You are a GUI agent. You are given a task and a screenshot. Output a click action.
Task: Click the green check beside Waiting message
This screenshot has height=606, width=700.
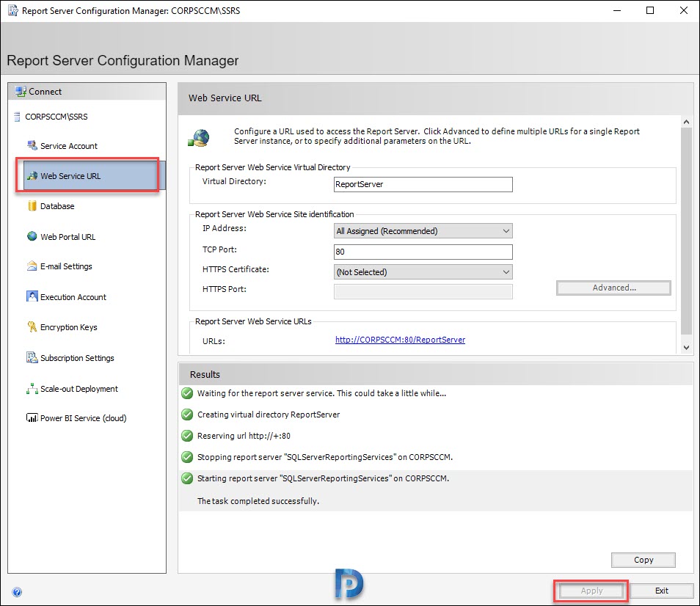[x=187, y=393]
